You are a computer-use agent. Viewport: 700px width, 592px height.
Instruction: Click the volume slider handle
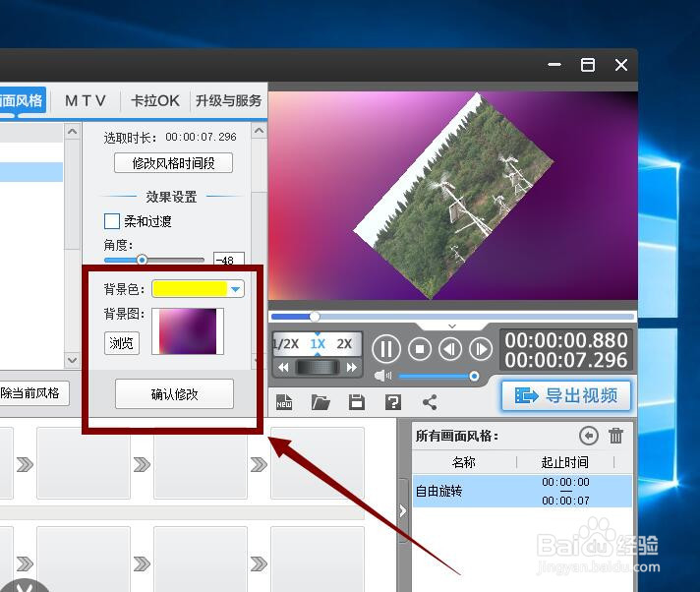pyautogui.click(x=474, y=377)
